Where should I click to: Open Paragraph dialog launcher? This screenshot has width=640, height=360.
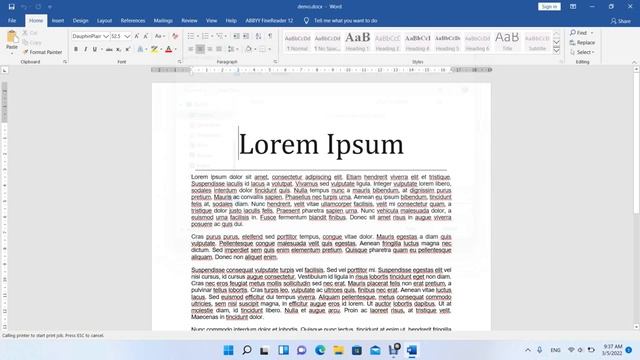[x=275, y=62]
